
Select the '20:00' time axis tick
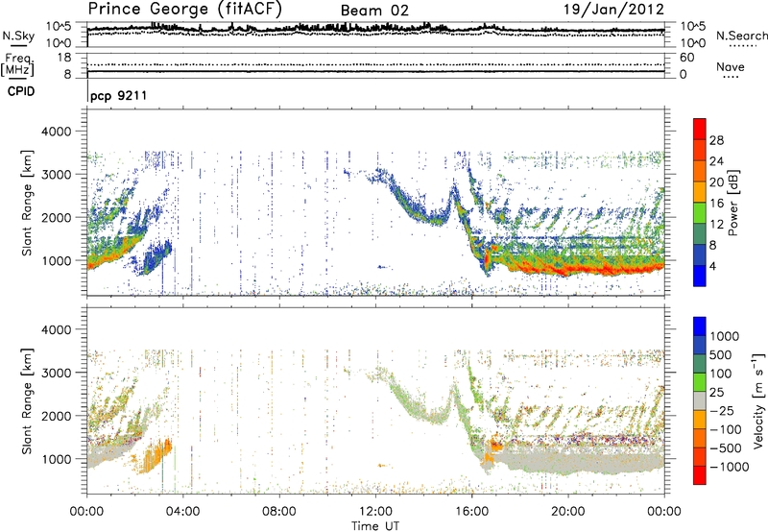click(568, 512)
